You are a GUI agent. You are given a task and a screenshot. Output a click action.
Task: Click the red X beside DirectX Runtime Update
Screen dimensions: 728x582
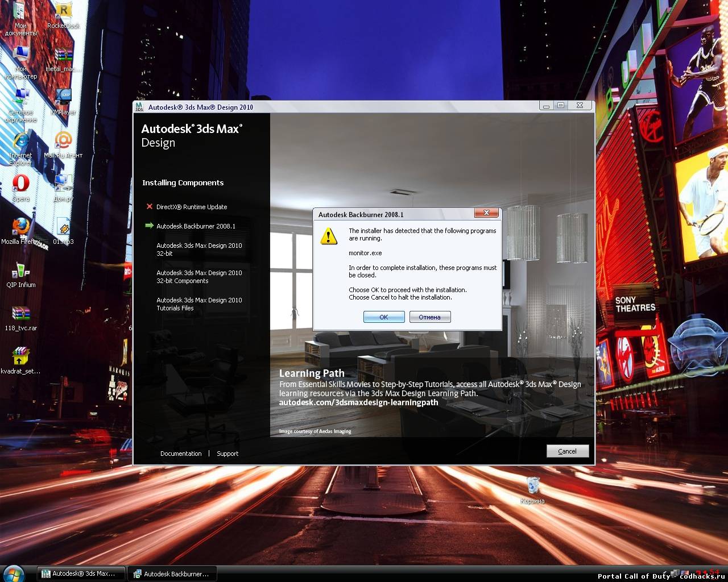150,206
